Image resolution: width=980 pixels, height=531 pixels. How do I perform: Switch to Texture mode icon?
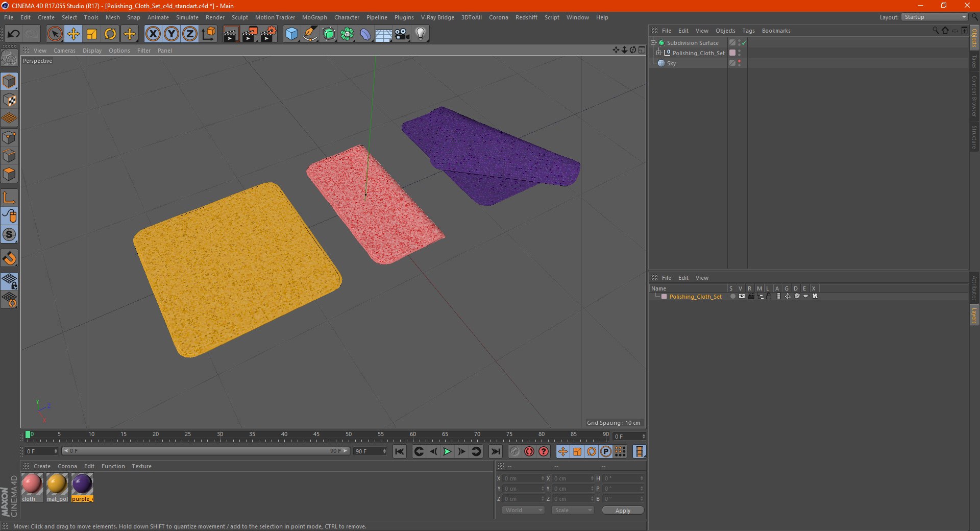click(9, 100)
